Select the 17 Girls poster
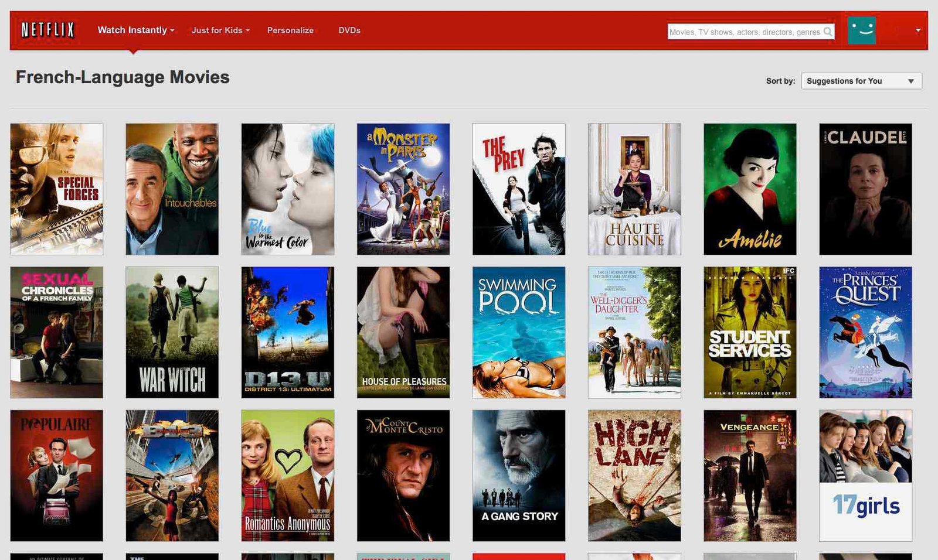938x560 pixels. coord(865,476)
